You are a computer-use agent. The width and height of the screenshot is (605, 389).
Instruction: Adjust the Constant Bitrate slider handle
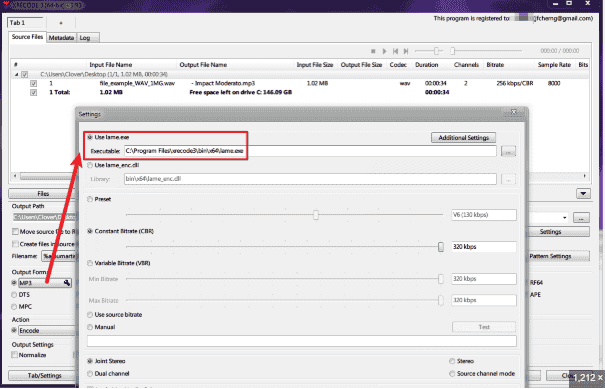pos(441,247)
